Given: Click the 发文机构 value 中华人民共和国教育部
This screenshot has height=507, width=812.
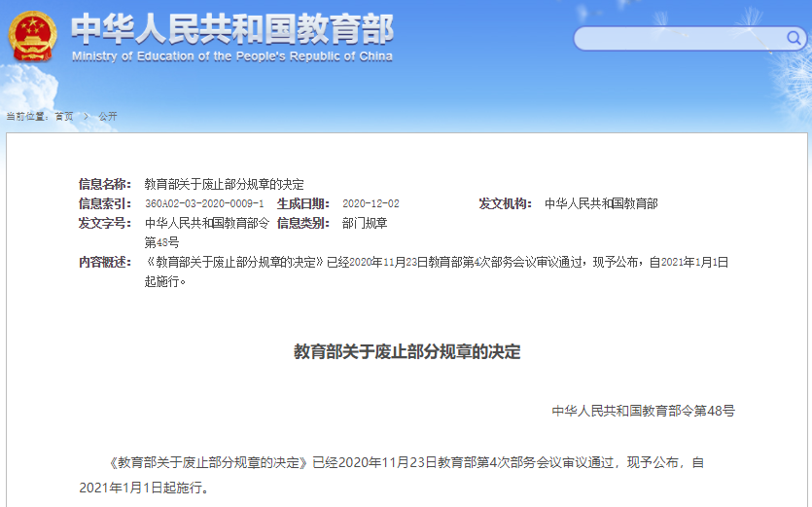Looking at the screenshot, I should tap(601, 203).
